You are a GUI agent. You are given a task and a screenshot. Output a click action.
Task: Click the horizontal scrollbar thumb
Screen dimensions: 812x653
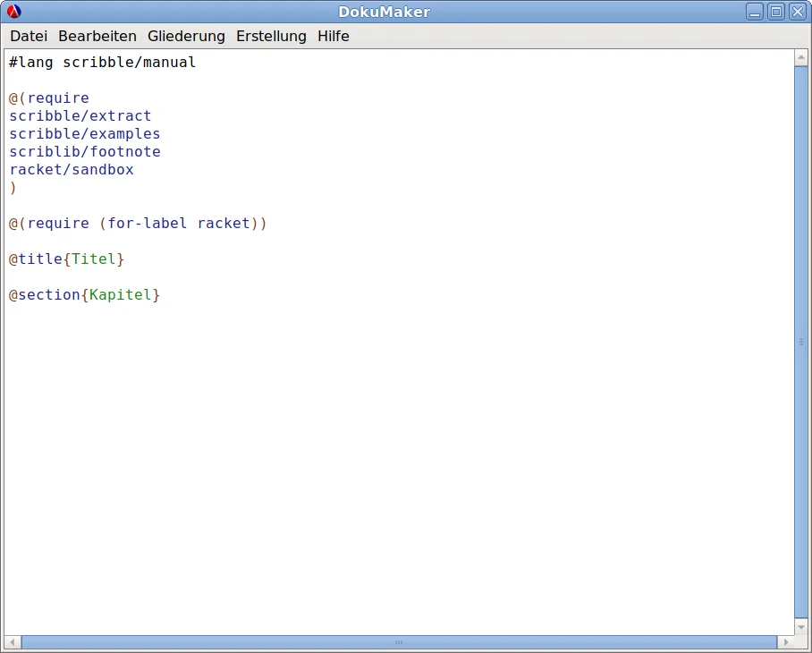click(399, 642)
